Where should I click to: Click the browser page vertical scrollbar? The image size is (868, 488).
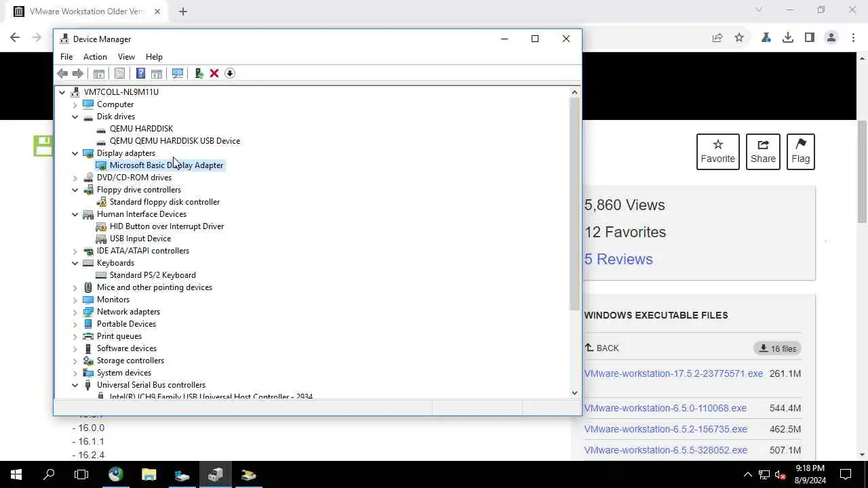[x=862, y=171]
